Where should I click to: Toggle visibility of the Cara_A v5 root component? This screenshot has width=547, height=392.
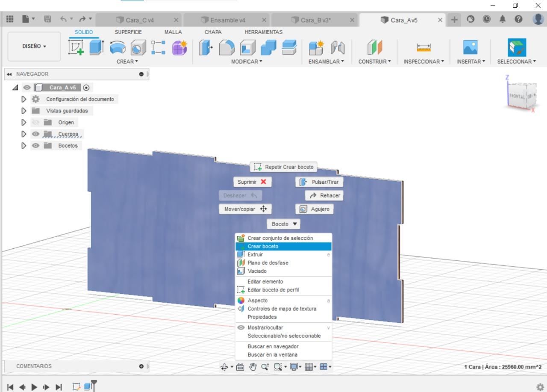pyautogui.click(x=26, y=88)
